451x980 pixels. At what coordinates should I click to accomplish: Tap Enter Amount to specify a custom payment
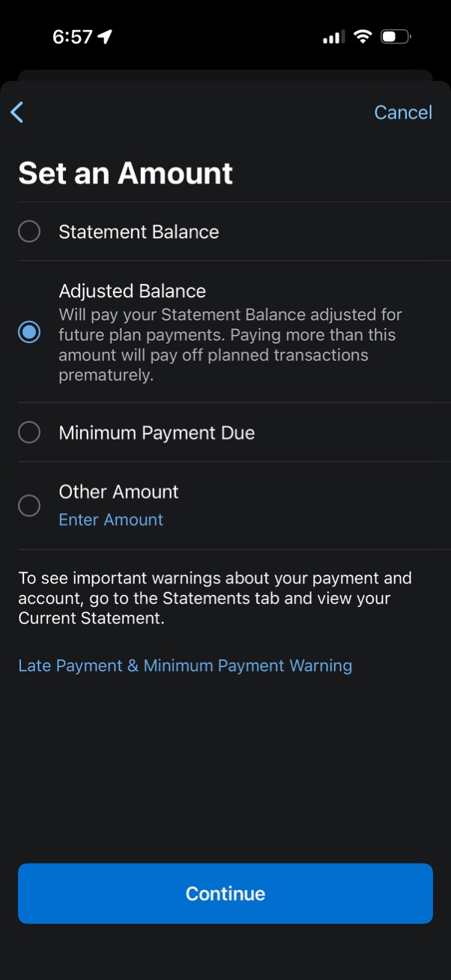pyautogui.click(x=110, y=519)
